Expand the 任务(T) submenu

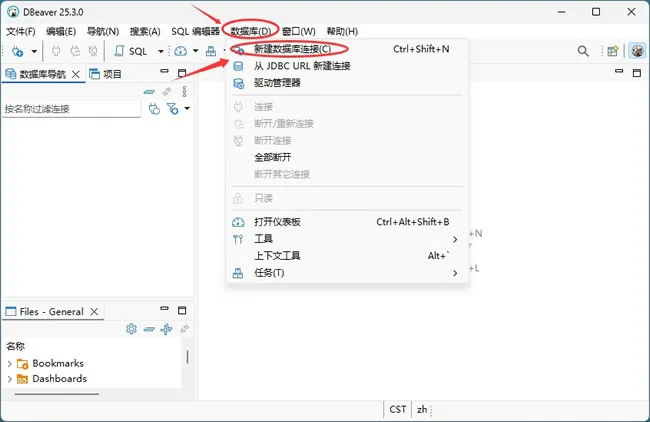point(347,273)
